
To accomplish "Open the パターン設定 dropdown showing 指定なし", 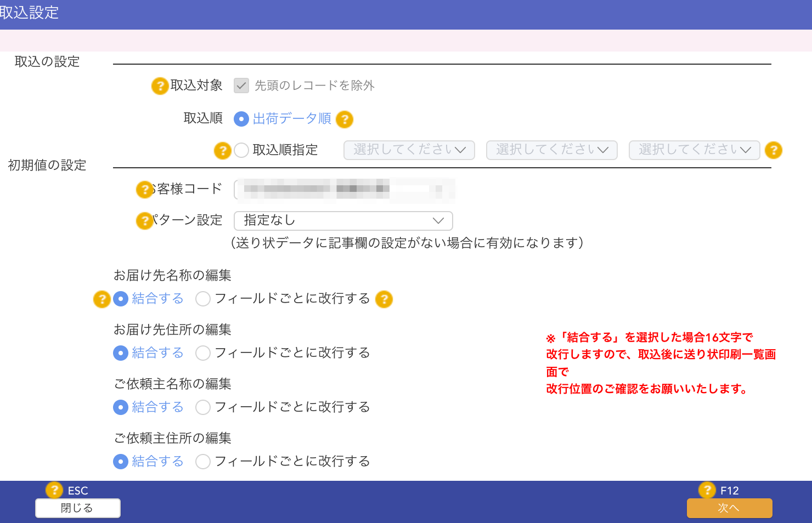I will click(343, 221).
